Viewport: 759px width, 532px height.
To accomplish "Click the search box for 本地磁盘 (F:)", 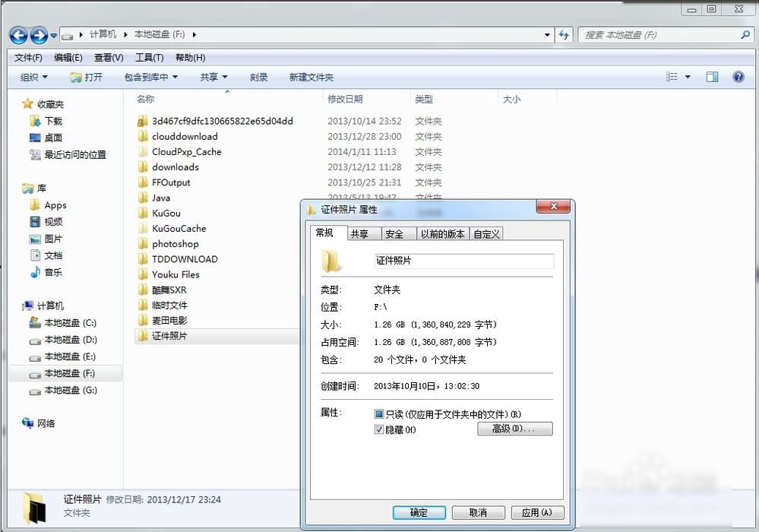I will [x=665, y=34].
